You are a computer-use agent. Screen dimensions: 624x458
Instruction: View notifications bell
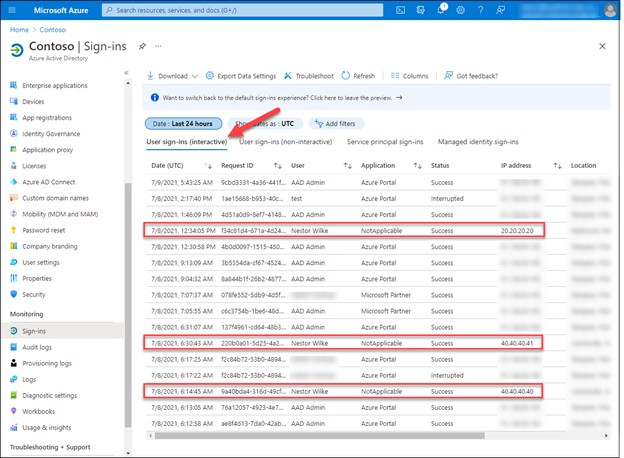pyautogui.click(x=441, y=10)
